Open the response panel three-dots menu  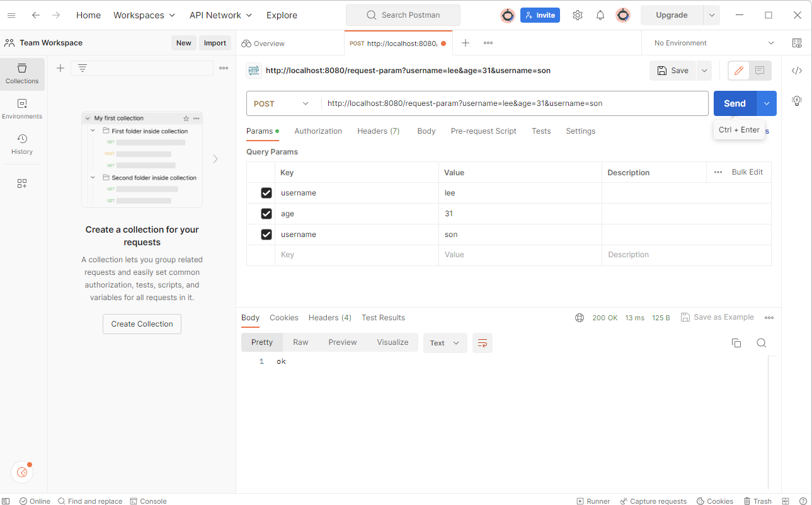point(769,318)
